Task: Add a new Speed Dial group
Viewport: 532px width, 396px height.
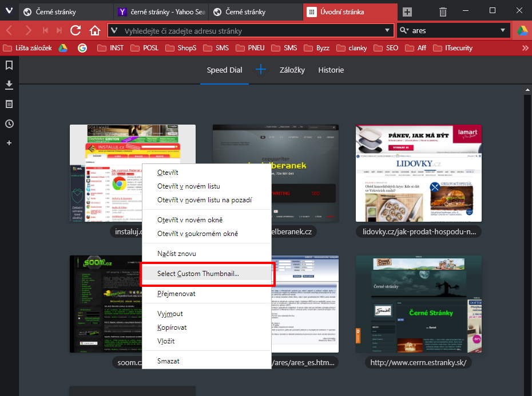Action: click(x=261, y=70)
